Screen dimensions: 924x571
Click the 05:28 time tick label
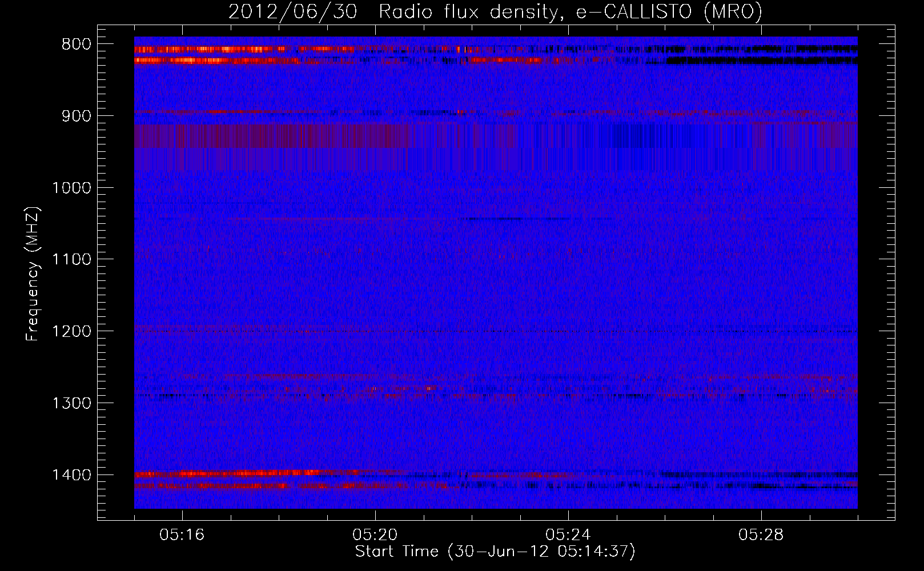click(761, 535)
